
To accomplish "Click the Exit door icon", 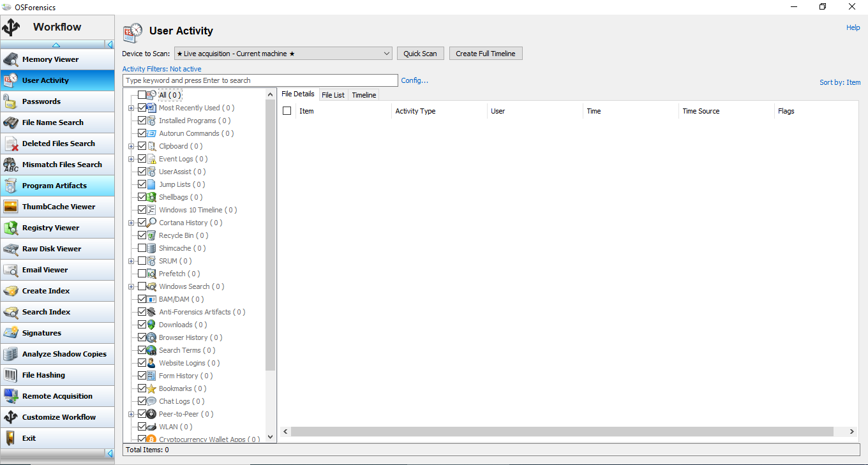I will [11, 438].
